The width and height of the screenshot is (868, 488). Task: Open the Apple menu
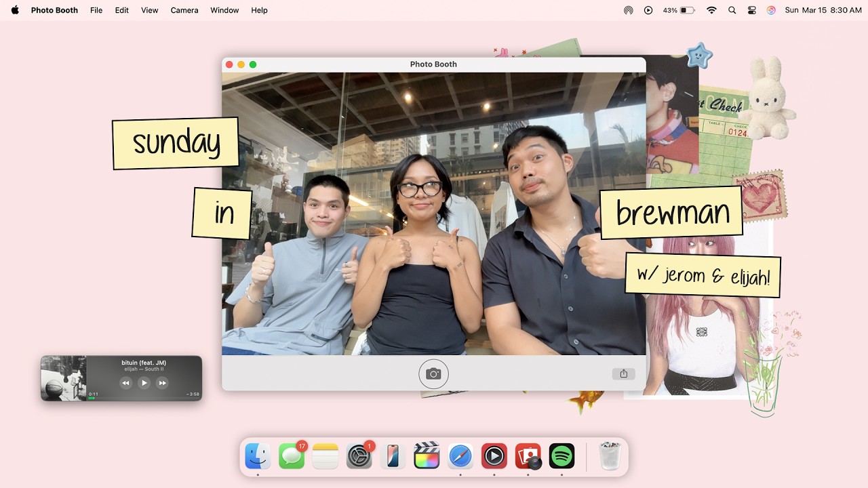tap(15, 10)
